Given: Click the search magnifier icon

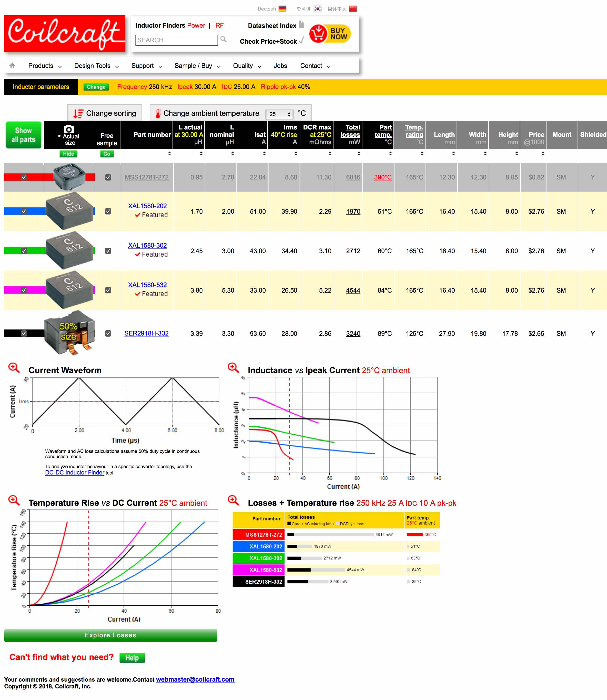Looking at the screenshot, I should pos(223,39).
